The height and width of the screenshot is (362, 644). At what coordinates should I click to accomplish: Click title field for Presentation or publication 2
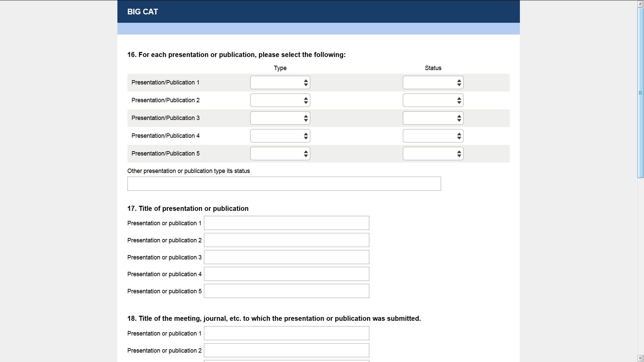tap(286, 240)
